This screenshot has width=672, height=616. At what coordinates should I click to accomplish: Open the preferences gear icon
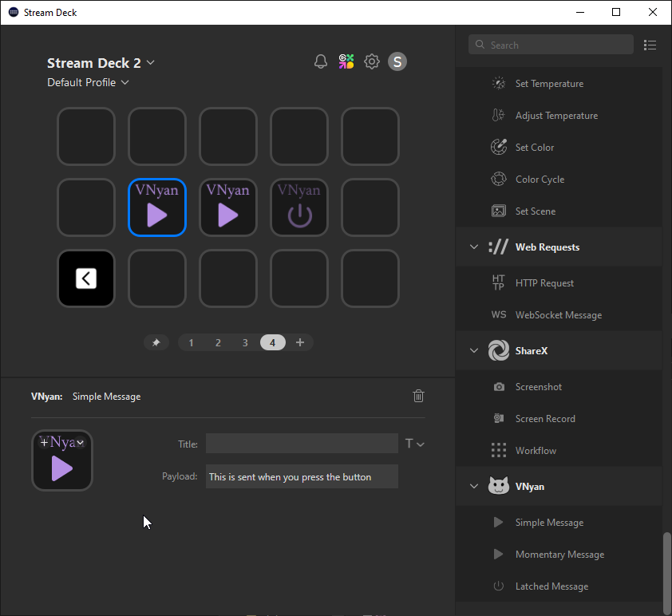[x=372, y=61]
